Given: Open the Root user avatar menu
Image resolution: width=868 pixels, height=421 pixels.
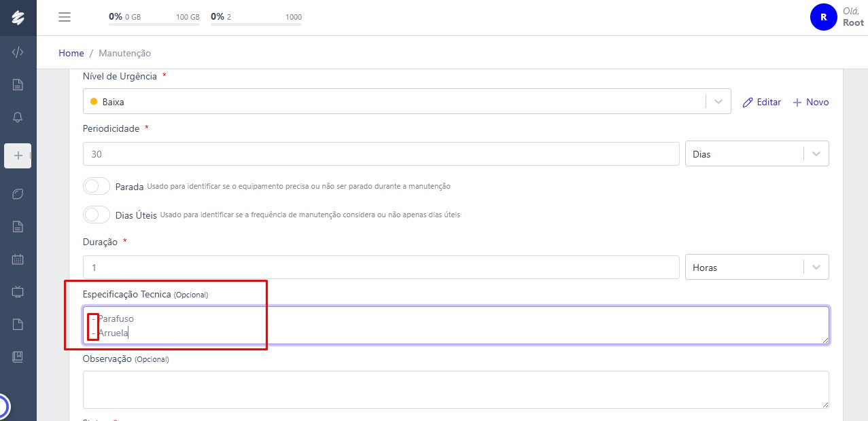Looking at the screenshot, I should [x=823, y=18].
